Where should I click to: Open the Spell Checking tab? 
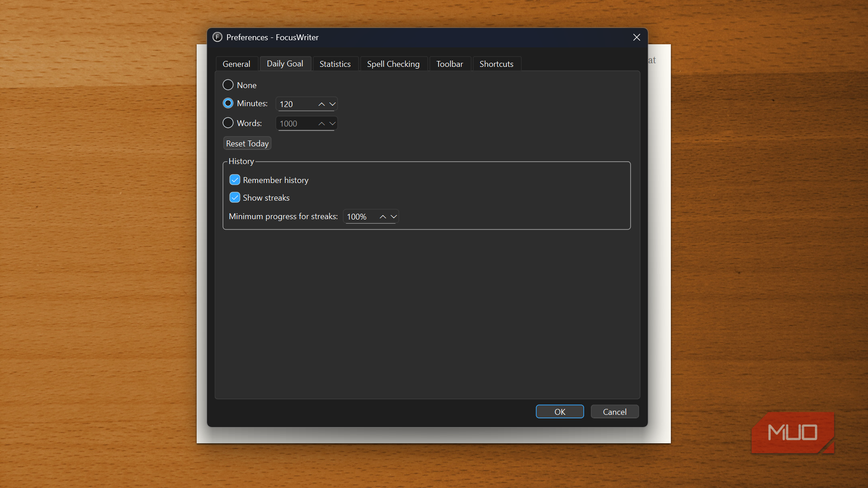(x=393, y=63)
